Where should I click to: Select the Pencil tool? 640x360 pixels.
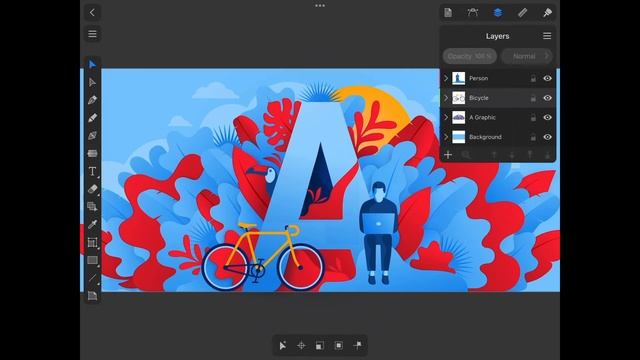pos(92,118)
